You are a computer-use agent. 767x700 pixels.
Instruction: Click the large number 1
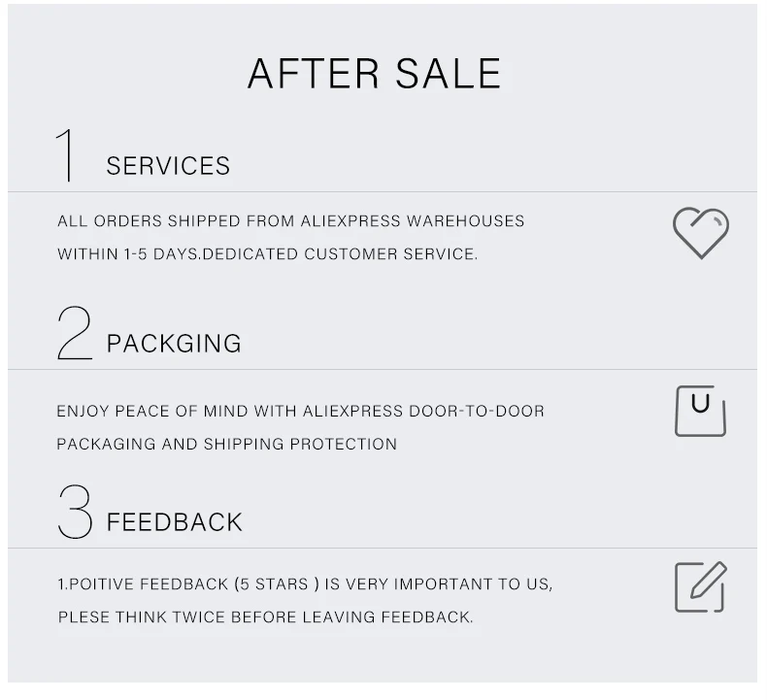click(66, 154)
